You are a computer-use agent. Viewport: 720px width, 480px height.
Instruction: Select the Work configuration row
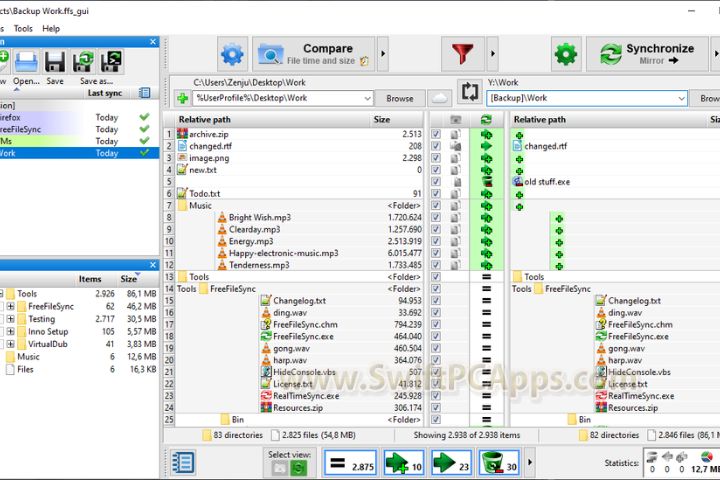point(79,153)
